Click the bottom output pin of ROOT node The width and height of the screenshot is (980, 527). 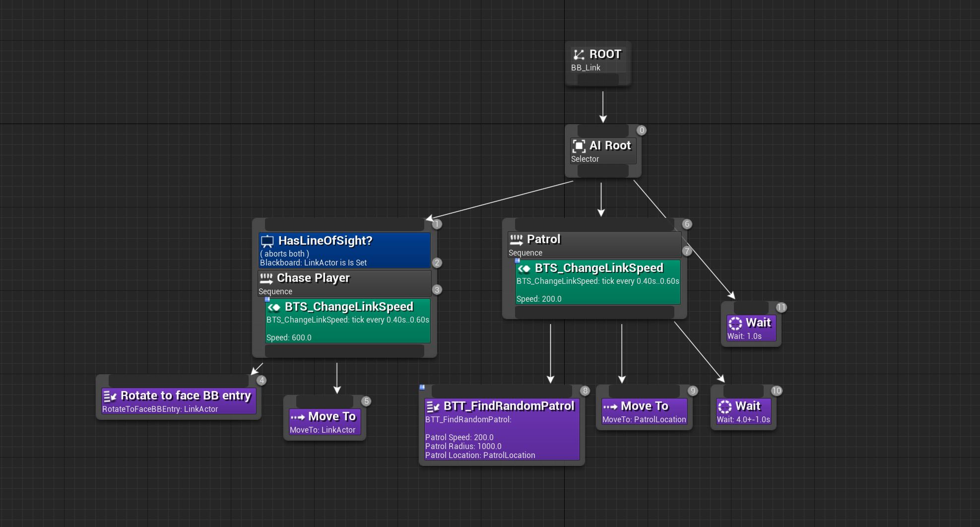598,79
